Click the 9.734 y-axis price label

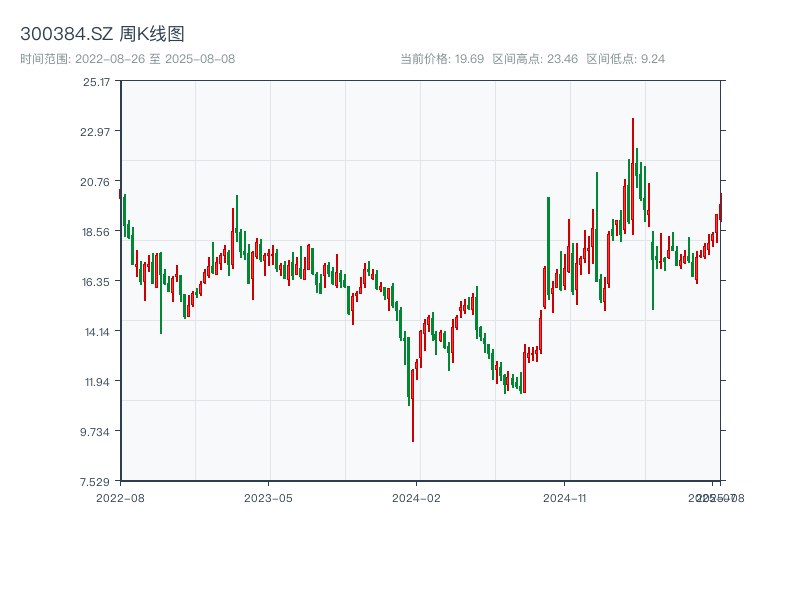pos(97,432)
